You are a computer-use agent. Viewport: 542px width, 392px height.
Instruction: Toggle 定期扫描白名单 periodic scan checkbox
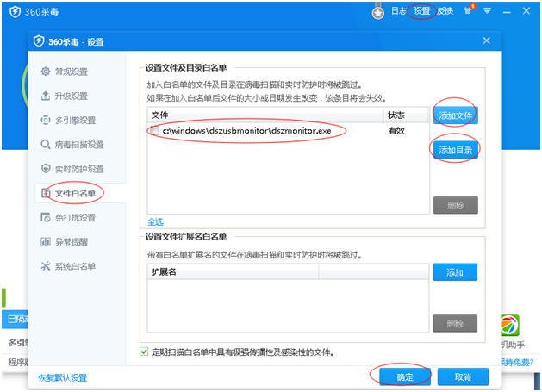(x=144, y=352)
